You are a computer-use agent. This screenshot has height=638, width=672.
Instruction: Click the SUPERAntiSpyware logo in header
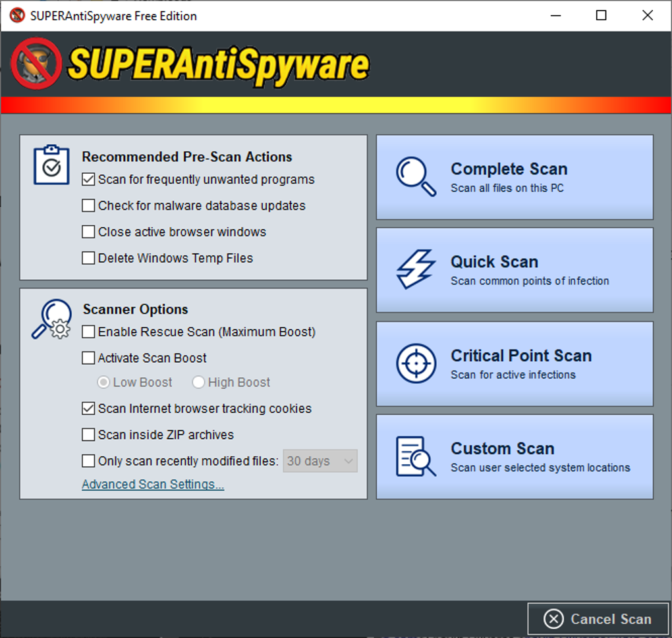(x=190, y=65)
